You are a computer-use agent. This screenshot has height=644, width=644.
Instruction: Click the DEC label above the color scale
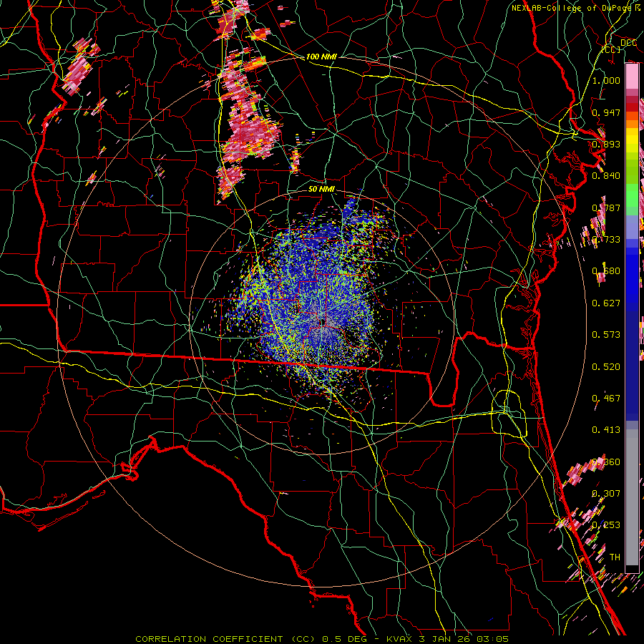point(628,43)
